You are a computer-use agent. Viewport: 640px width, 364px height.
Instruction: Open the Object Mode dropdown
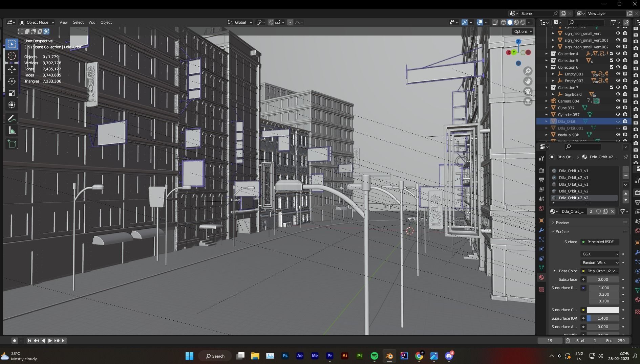click(37, 22)
